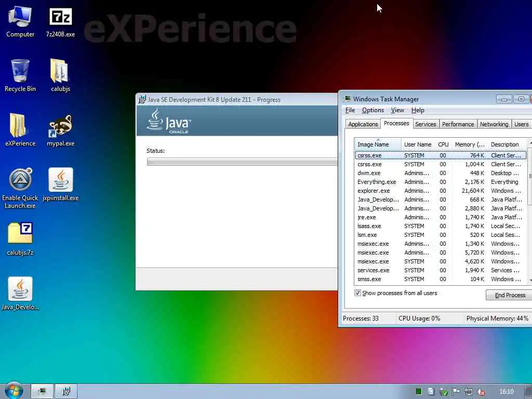Open the Help menu in Task Manager
The image size is (532, 399).
[x=418, y=110]
